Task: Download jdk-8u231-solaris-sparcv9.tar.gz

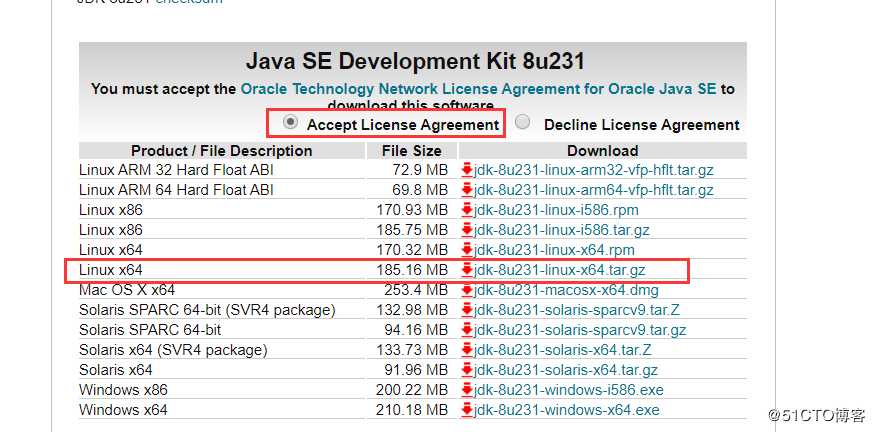Action: [580, 330]
